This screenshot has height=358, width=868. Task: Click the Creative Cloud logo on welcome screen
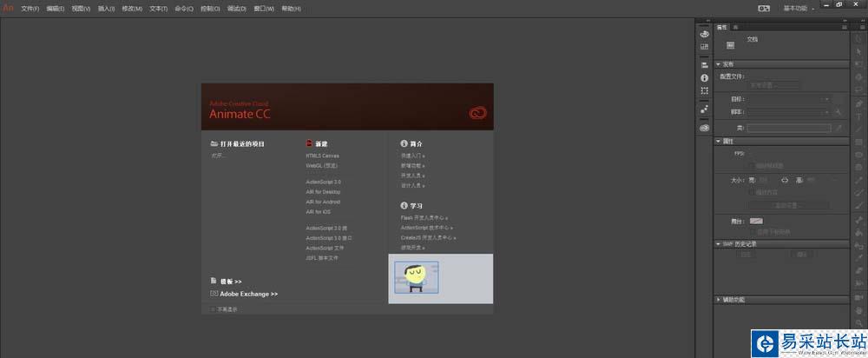coord(477,113)
